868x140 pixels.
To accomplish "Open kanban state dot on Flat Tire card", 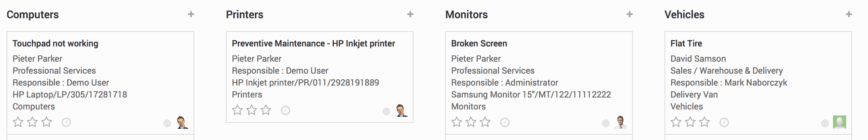I will (x=825, y=123).
